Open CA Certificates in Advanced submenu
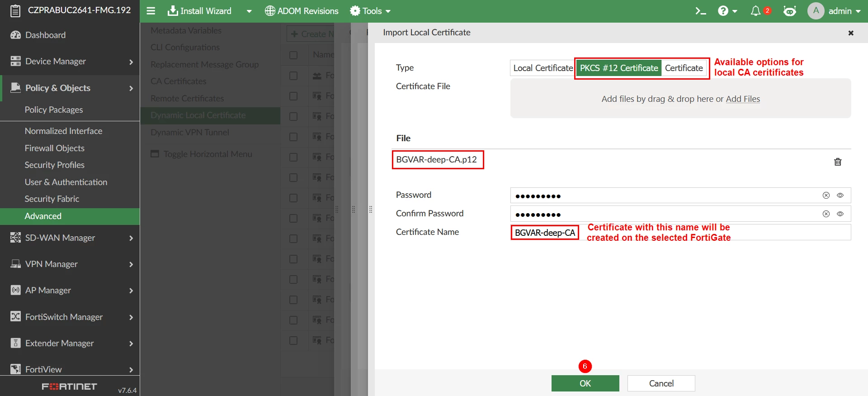The width and height of the screenshot is (868, 396). point(178,81)
